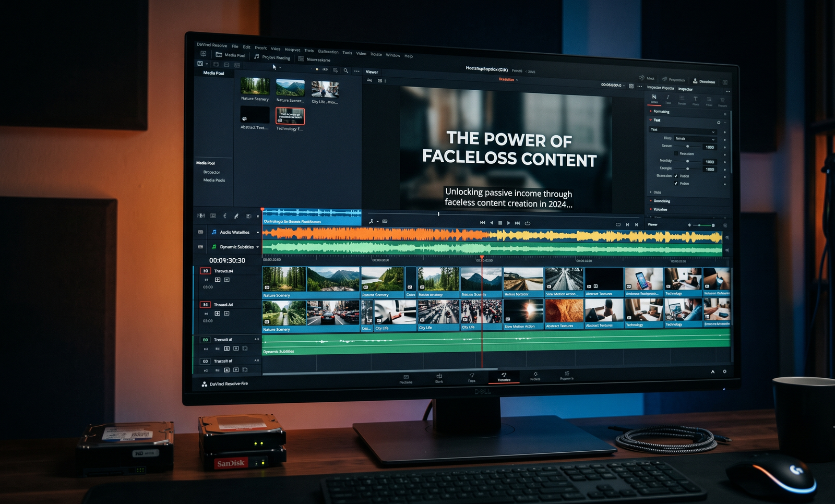Viewport: 835px width, 504px height.
Task: Open the Eliocy dropdown showing femais
Action: click(695, 139)
